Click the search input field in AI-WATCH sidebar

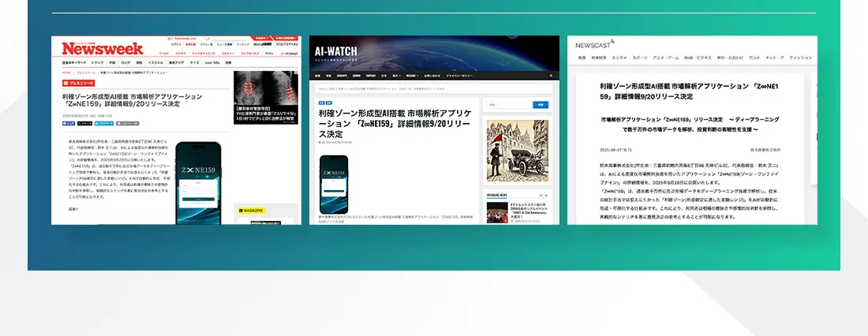(509, 105)
